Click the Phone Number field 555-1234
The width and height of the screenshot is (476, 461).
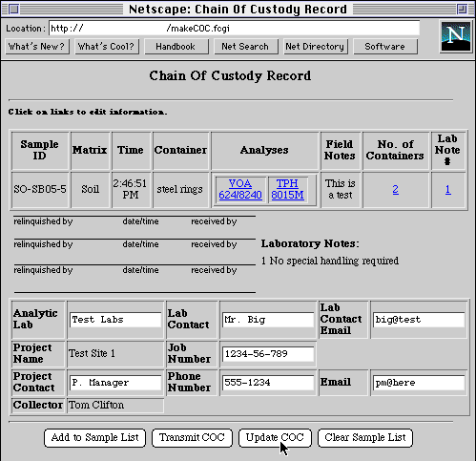click(268, 383)
